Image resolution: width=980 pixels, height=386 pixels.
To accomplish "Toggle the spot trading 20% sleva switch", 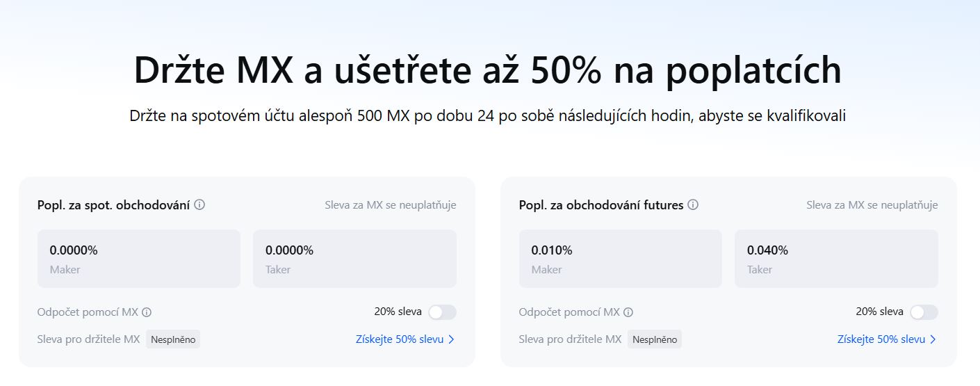I will [x=442, y=312].
